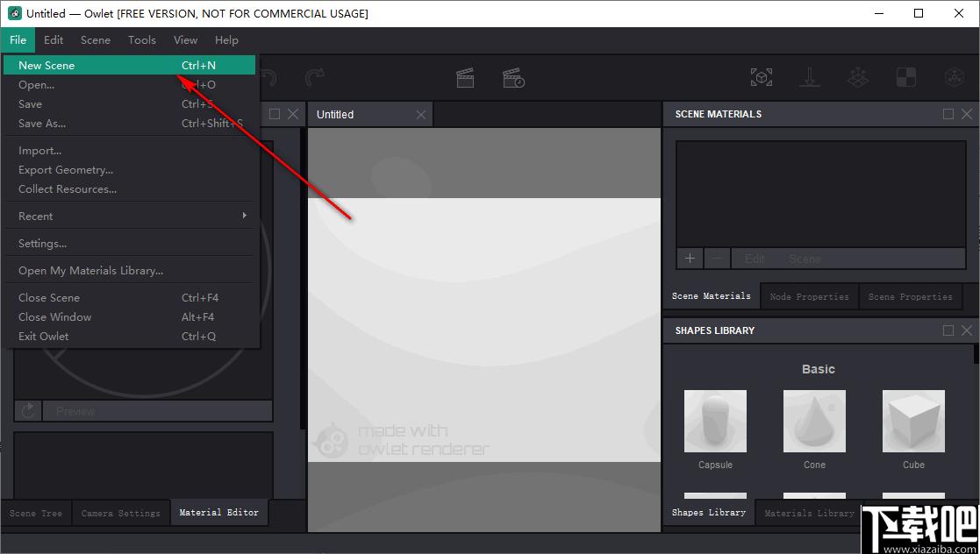Close the Untitled scene tab
This screenshot has width=980, height=554.
pos(421,114)
